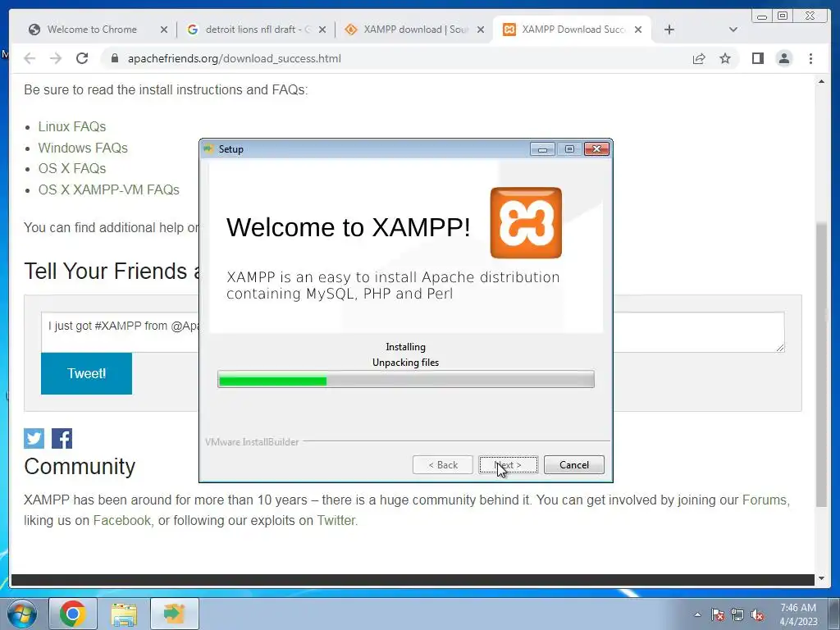The height and width of the screenshot is (630, 840).
Task: Click the scrollbar down arrow
Action: [821, 578]
